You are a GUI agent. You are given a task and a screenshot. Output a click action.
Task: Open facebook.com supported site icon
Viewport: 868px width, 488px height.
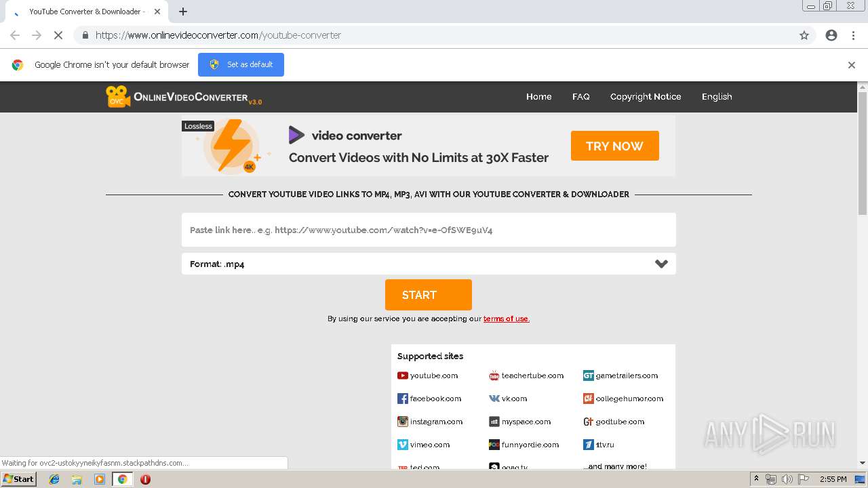[x=403, y=399]
